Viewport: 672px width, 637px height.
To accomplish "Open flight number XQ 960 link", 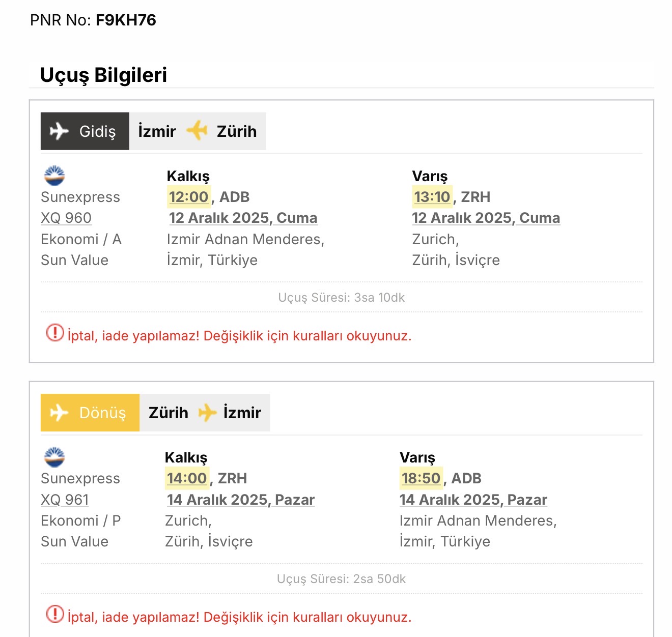I will [66, 218].
